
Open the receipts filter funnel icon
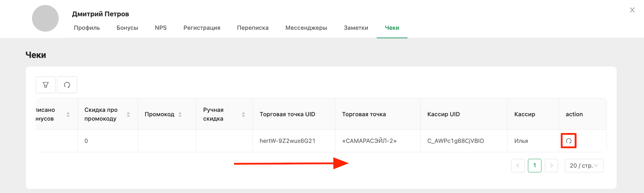pyautogui.click(x=45, y=85)
